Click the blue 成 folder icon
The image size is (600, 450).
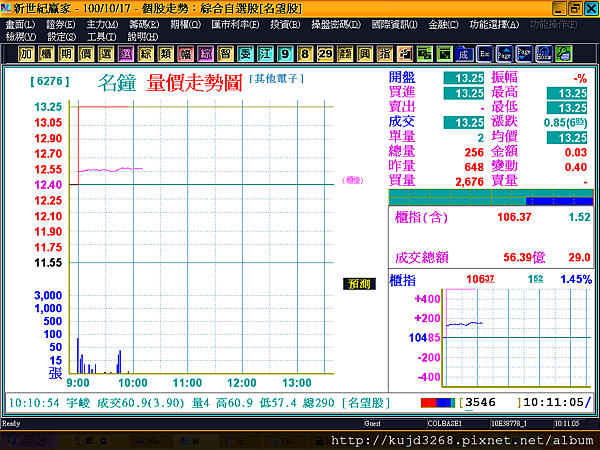tap(464, 54)
